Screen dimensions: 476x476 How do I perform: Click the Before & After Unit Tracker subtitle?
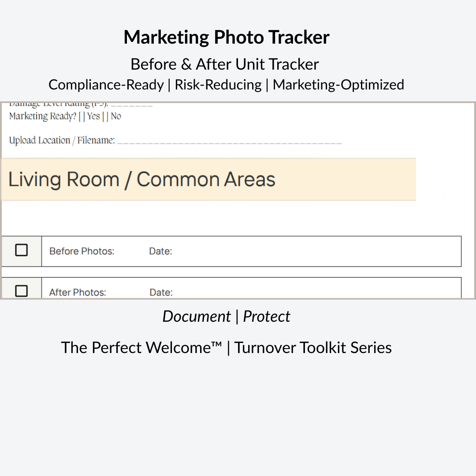[x=225, y=64]
